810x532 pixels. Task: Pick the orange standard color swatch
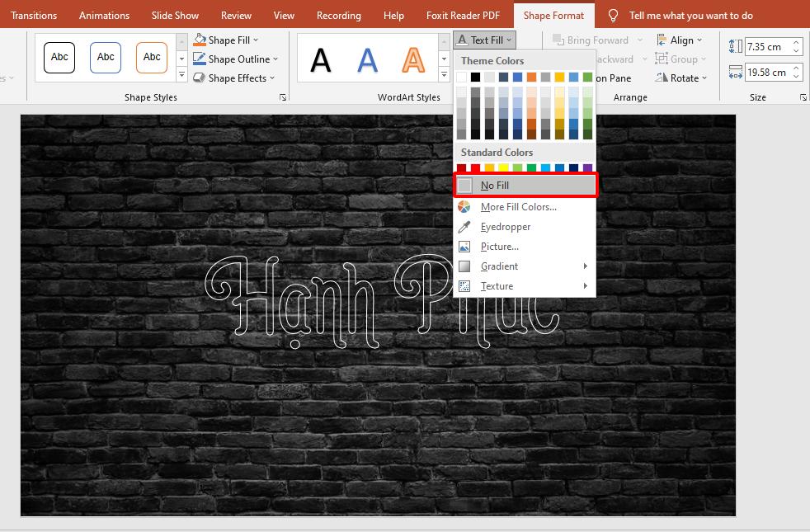click(490, 167)
